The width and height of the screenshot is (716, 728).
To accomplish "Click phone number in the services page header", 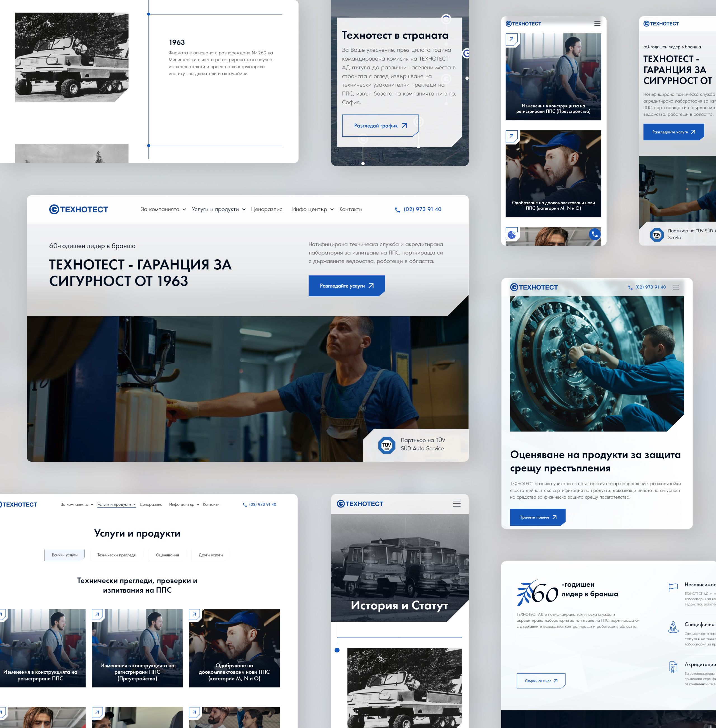I will 262,504.
